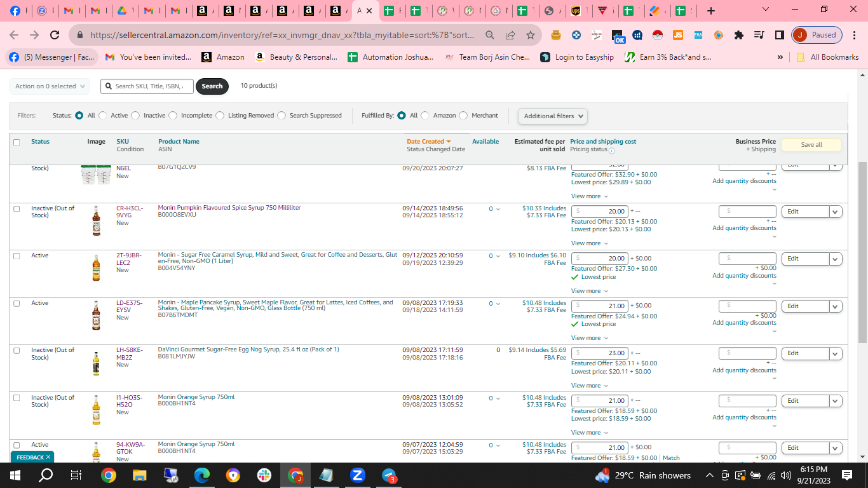The height and width of the screenshot is (488, 868).
Task: Open the Edit dropdown arrow for Sugar Free Caramel
Action: pyautogui.click(x=836, y=259)
